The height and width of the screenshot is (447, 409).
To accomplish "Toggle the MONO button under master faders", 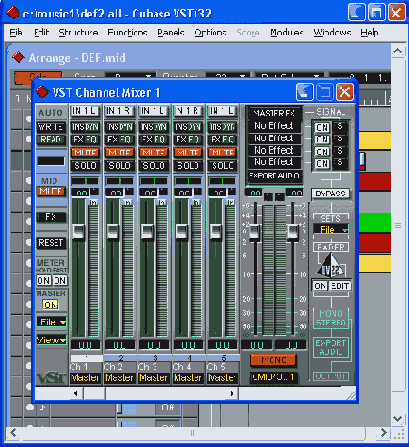I will pos(273,360).
